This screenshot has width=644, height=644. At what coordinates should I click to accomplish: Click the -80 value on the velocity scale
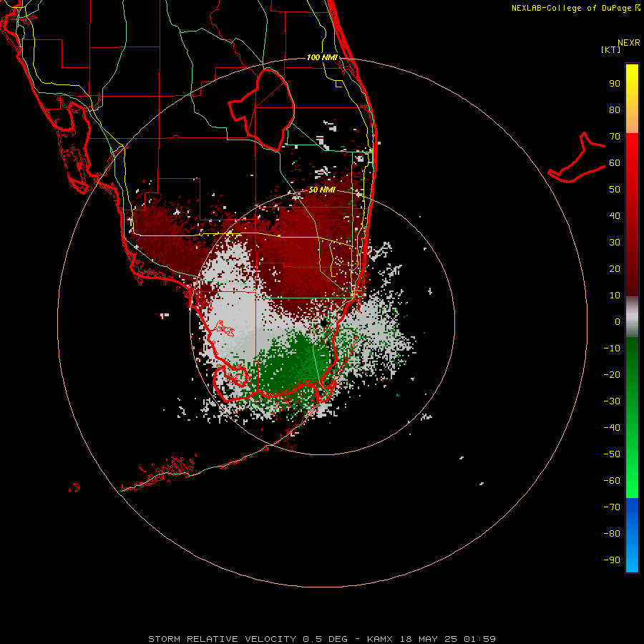(612, 534)
